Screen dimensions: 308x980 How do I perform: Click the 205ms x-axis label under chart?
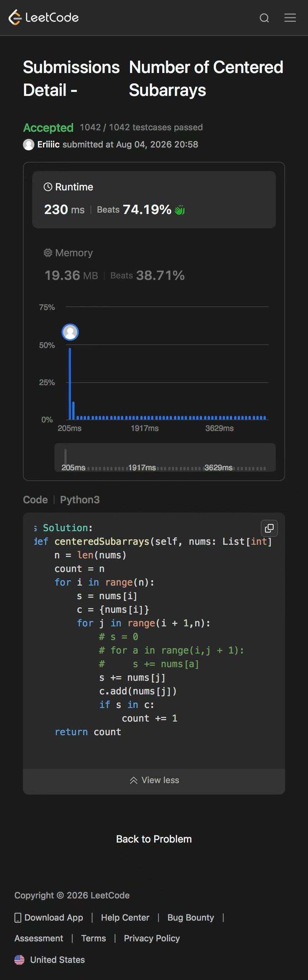[x=70, y=428]
